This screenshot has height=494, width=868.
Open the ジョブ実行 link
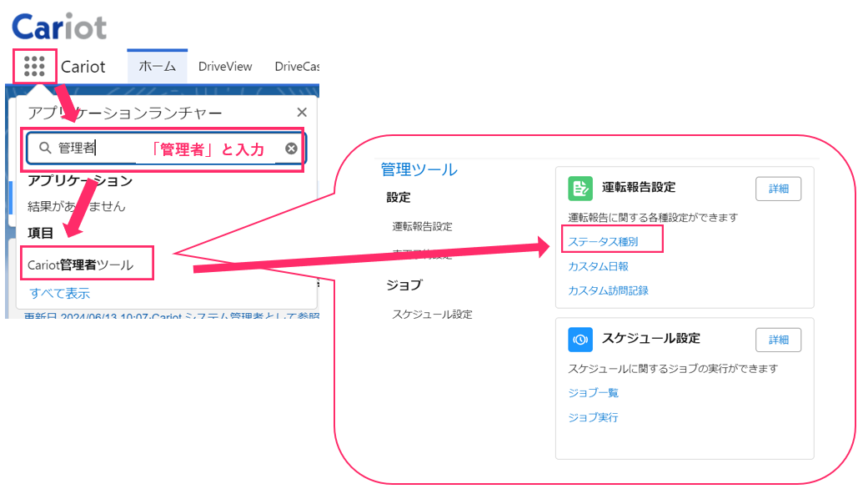pos(594,417)
